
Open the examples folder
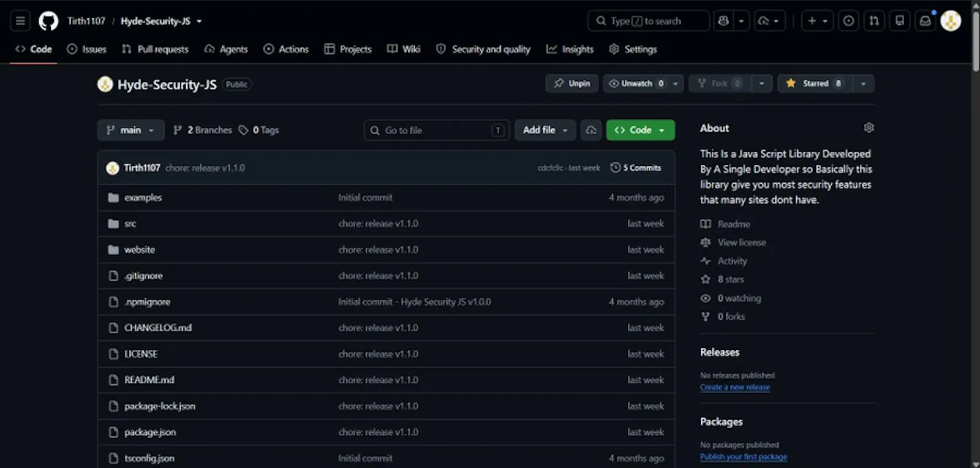click(143, 197)
